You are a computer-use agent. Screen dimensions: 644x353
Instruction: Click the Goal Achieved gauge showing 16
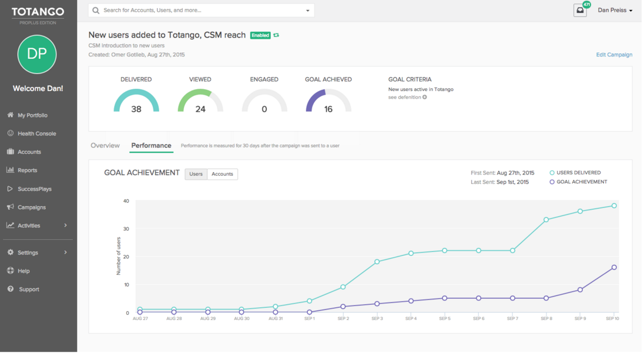[x=328, y=100]
